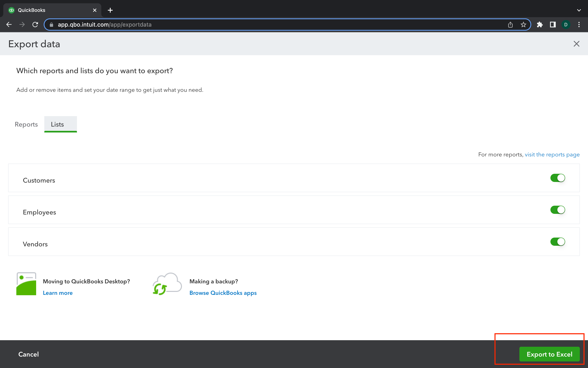Open Chrome three-dot menu
The image size is (588, 368).
(579, 25)
